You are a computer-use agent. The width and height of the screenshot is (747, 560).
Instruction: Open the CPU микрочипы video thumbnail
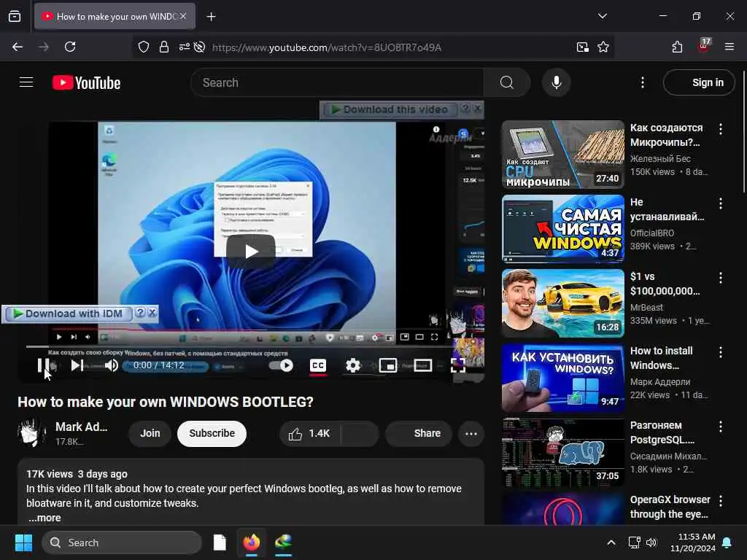click(x=562, y=155)
